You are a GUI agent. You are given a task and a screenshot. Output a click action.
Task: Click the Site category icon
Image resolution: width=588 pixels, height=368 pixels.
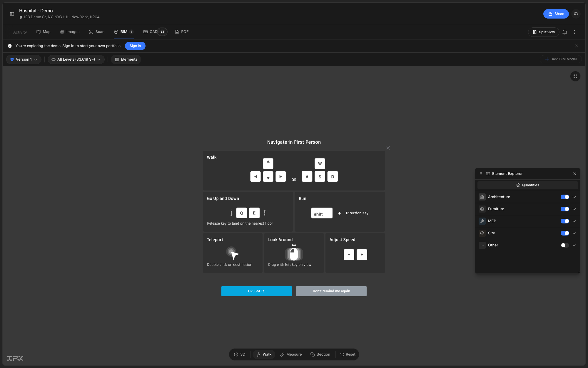click(482, 233)
